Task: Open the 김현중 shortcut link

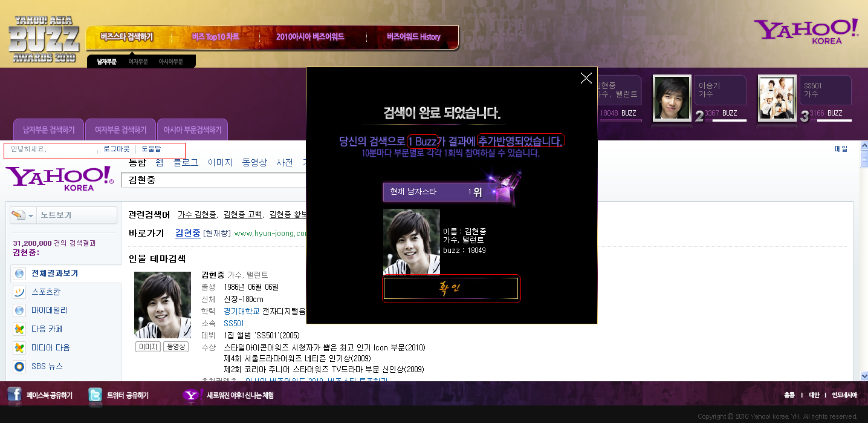Action: pyautogui.click(x=188, y=233)
